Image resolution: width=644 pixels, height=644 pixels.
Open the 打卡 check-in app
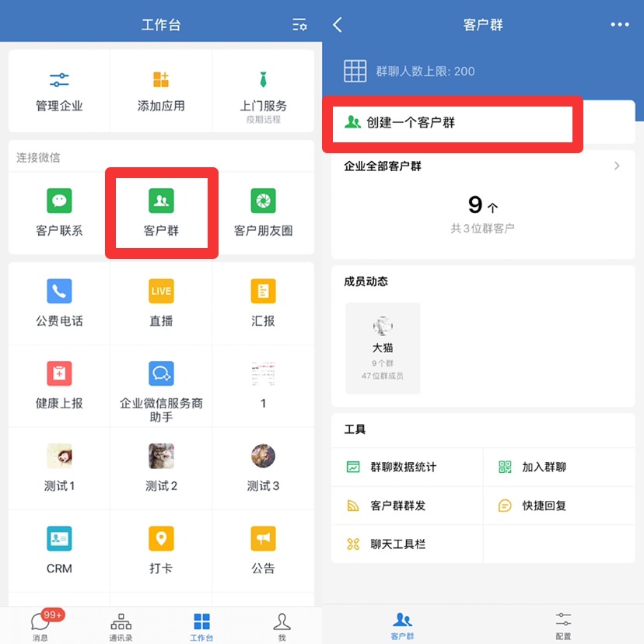click(161, 539)
